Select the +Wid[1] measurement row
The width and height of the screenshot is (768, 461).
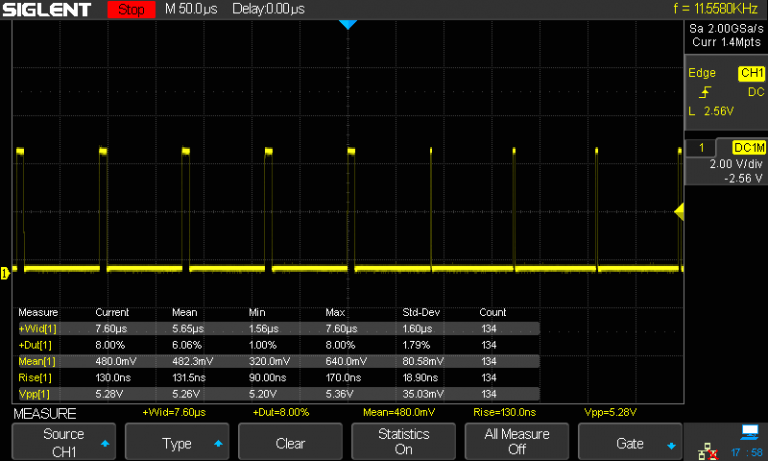pyautogui.click(x=37, y=328)
